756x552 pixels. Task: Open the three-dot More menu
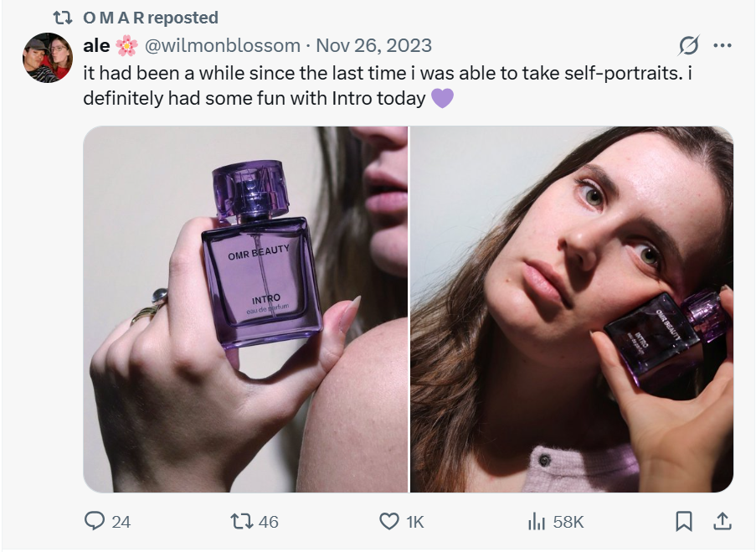click(722, 45)
